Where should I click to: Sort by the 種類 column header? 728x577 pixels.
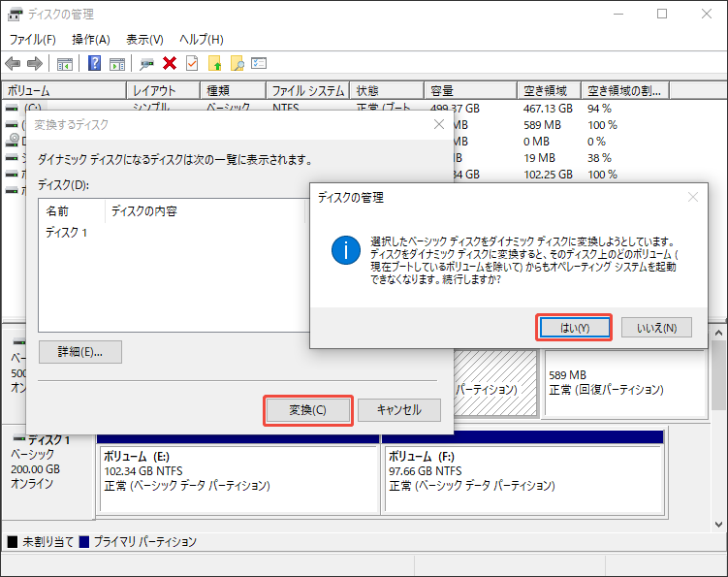click(233, 90)
